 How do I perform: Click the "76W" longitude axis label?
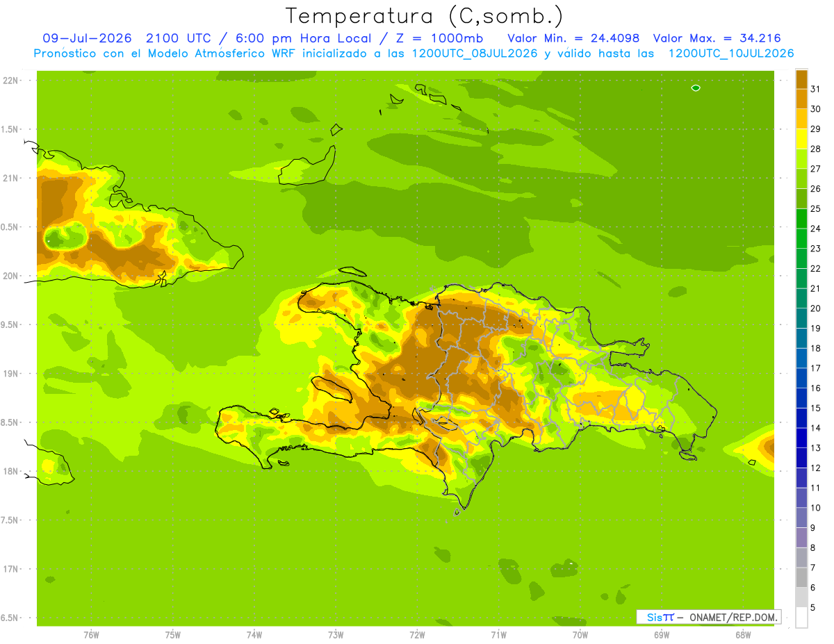(x=91, y=635)
